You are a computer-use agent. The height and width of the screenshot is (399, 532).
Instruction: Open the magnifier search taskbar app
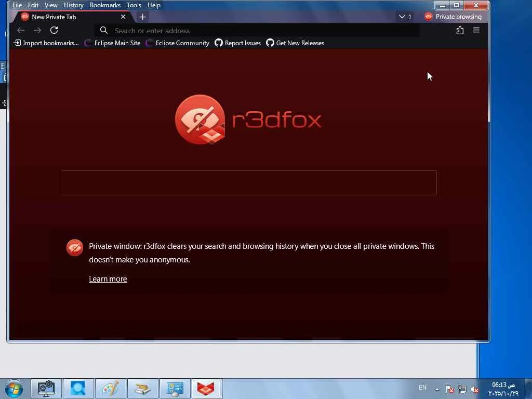pos(78,389)
